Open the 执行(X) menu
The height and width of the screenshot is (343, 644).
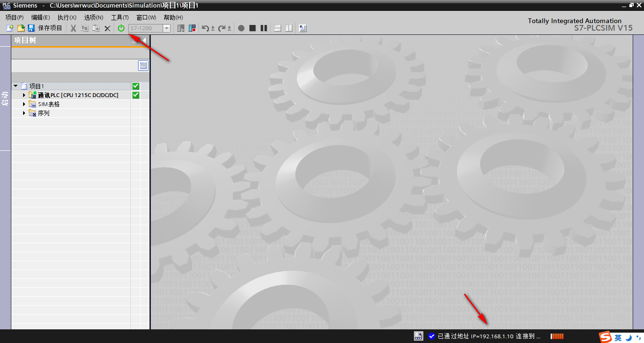(67, 17)
